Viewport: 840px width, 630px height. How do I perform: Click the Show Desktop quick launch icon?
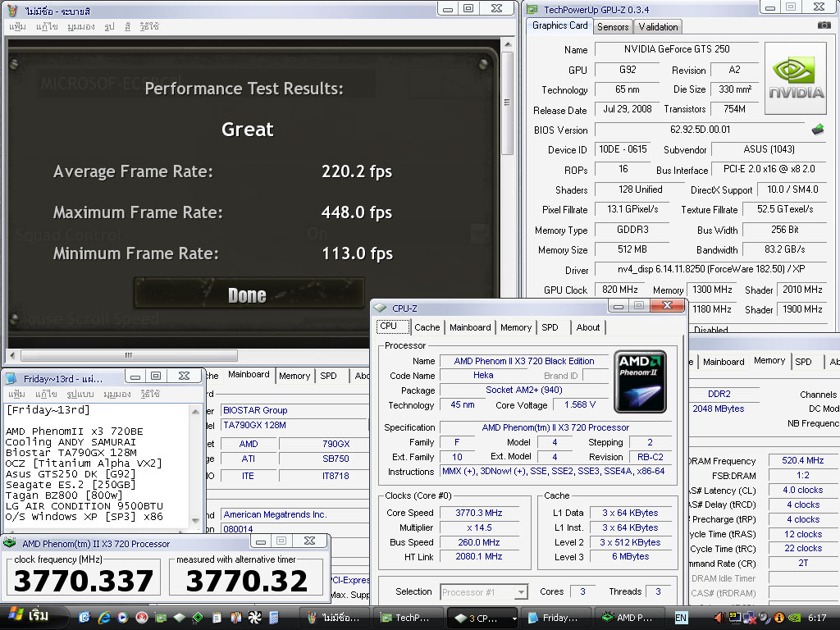tap(84, 618)
